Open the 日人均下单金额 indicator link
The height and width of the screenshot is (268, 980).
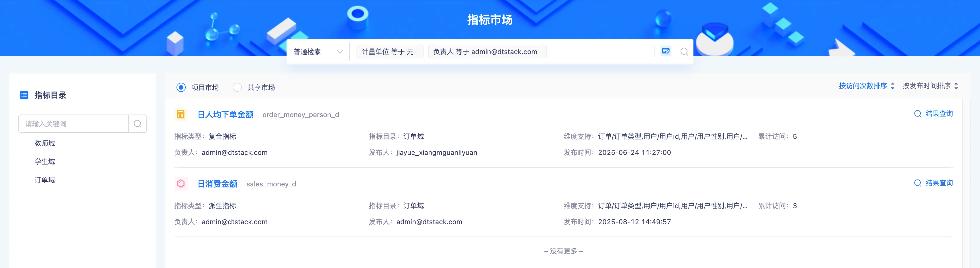tap(225, 115)
